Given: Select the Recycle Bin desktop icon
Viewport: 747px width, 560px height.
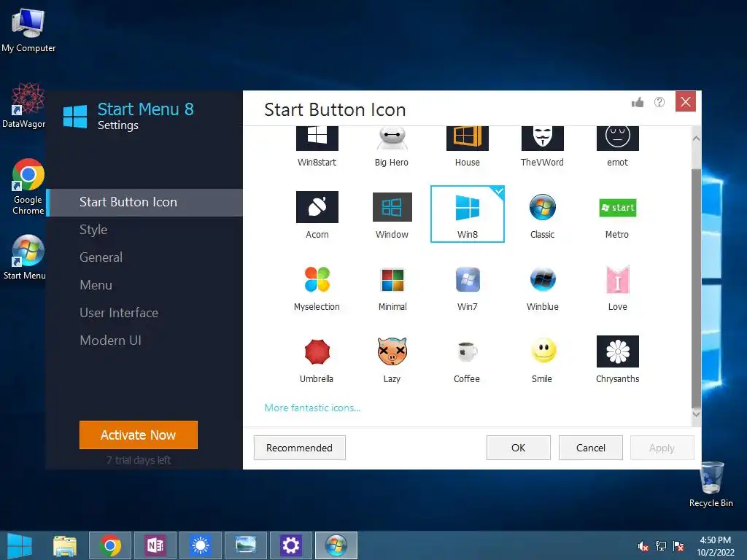Looking at the screenshot, I should (711, 485).
